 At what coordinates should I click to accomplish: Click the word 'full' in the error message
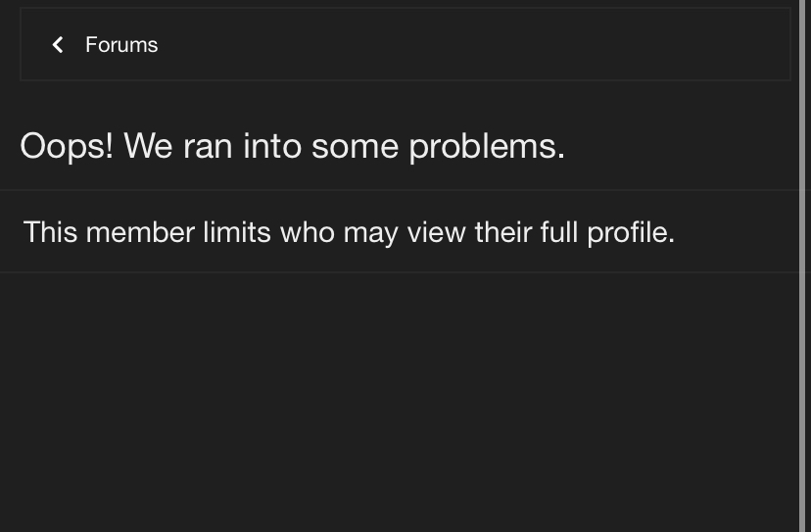coord(559,232)
